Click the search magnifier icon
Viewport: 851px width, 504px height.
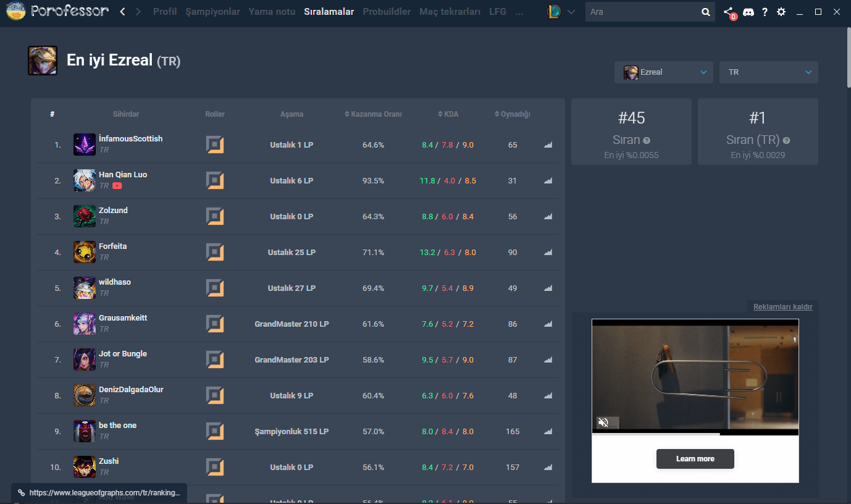[706, 12]
